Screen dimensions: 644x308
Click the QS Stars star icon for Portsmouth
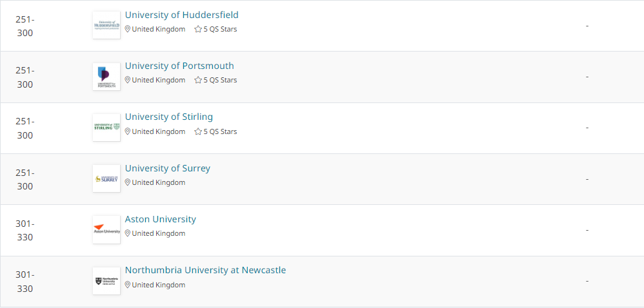coord(198,80)
